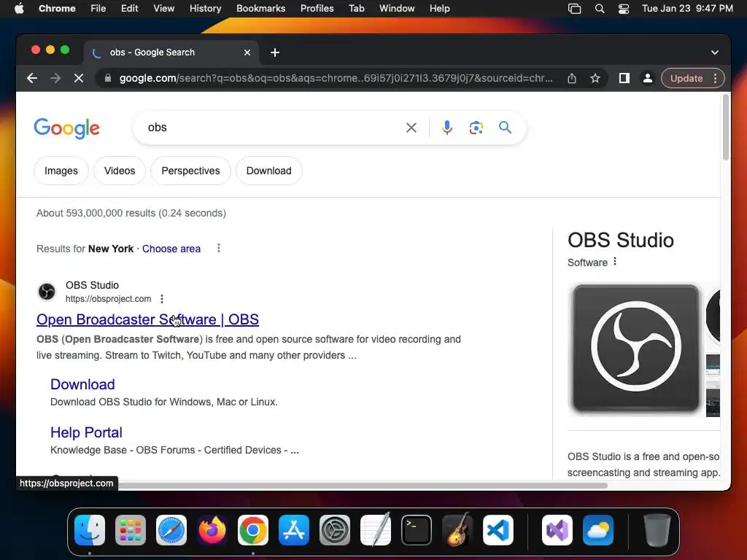Click the Choose area link
The image size is (747, 560).
pos(171,249)
